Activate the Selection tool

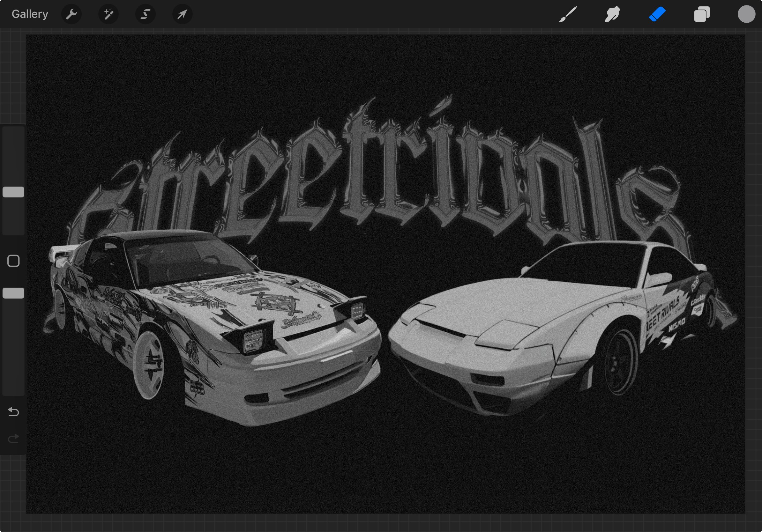click(146, 14)
